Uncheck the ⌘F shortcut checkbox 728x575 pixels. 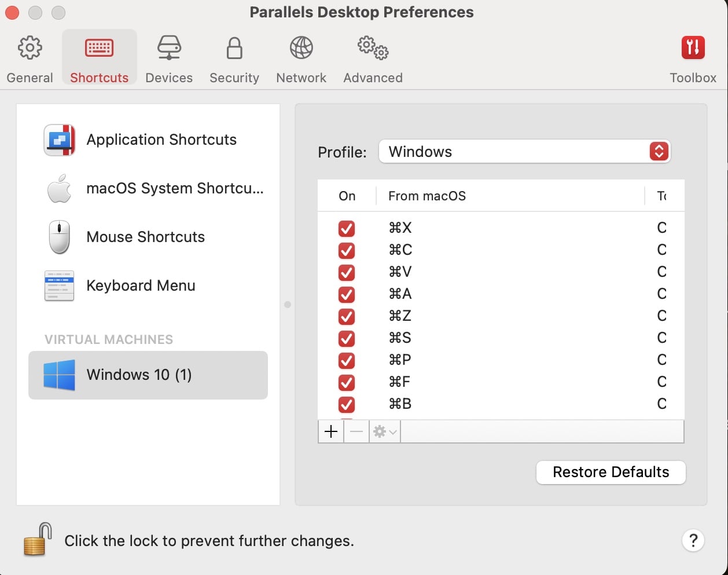tap(347, 383)
